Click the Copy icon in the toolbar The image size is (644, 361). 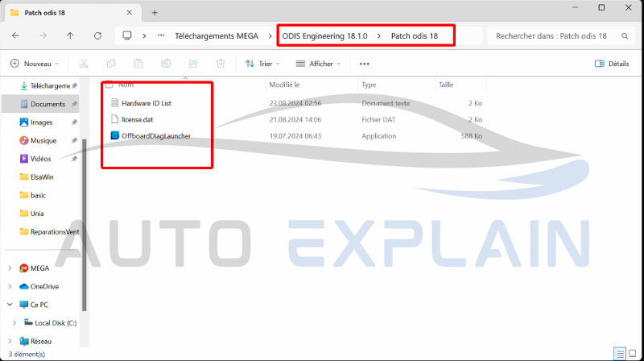pyautogui.click(x=111, y=64)
